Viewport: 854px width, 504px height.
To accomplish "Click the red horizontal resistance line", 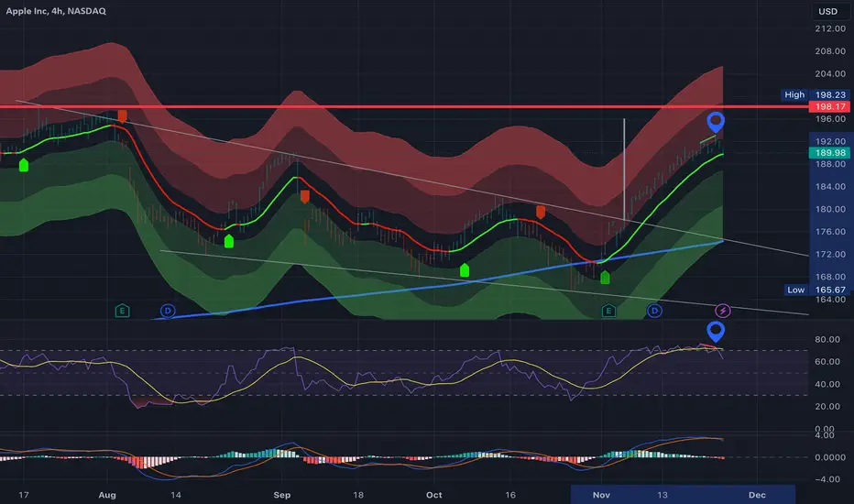I will (404, 107).
